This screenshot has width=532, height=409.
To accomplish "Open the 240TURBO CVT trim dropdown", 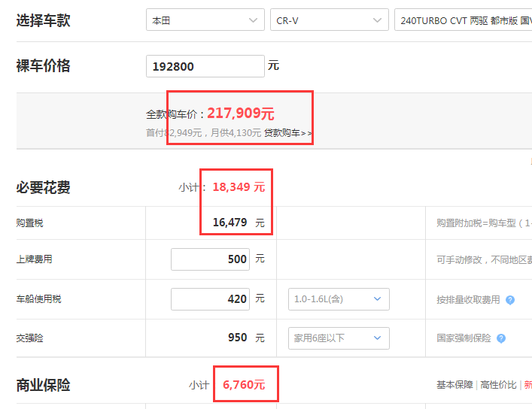I will point(463,20).
